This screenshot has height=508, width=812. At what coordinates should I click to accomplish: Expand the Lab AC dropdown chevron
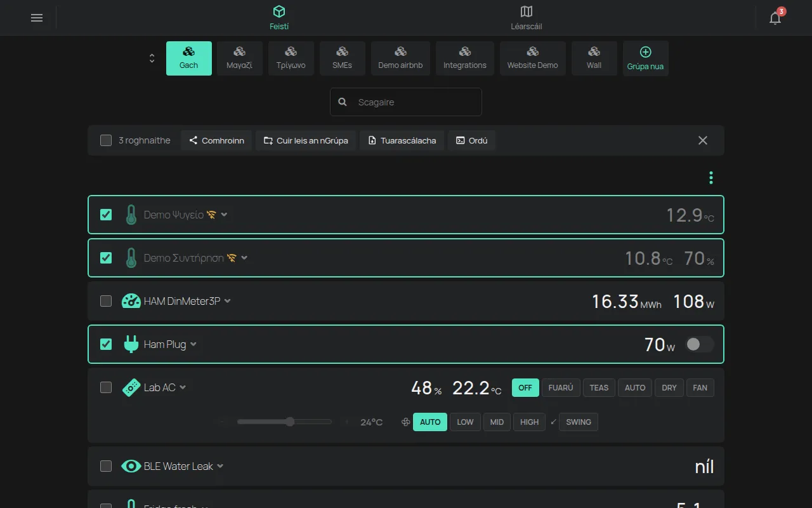(183, 387)
